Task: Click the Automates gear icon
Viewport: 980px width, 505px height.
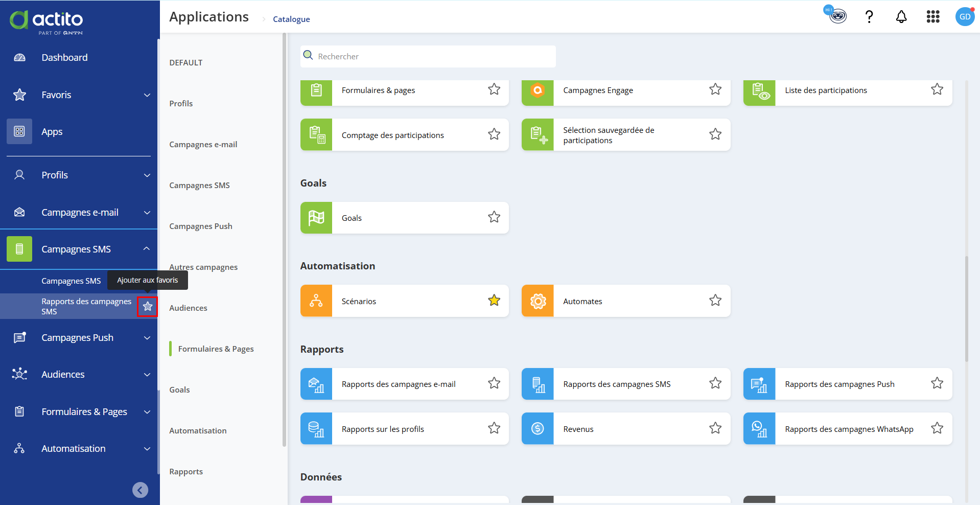Action: [538, 301]
